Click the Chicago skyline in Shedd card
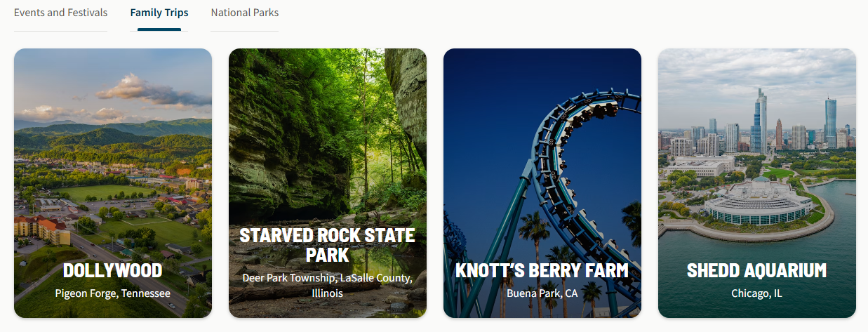Viewport: 868px width, 332px height. pos(757,130)
